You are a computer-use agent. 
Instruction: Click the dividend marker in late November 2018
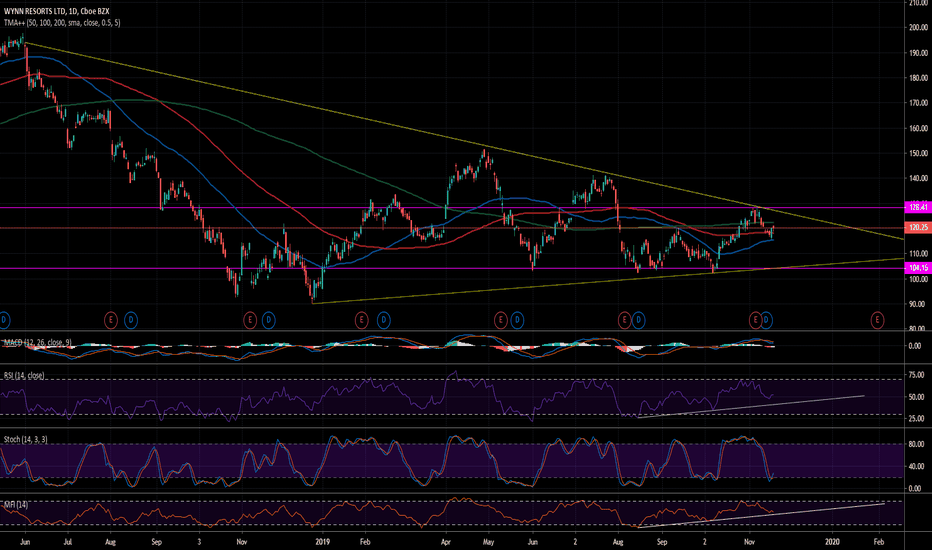click(x=269, y=320)
